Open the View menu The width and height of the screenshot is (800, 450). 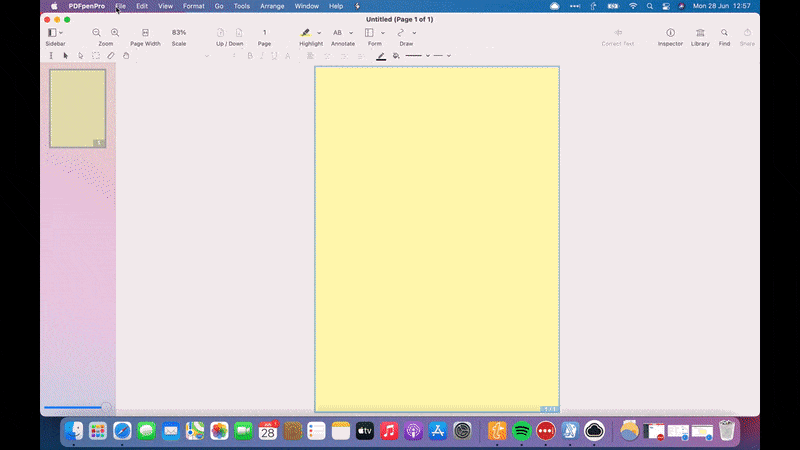[165, 6]
